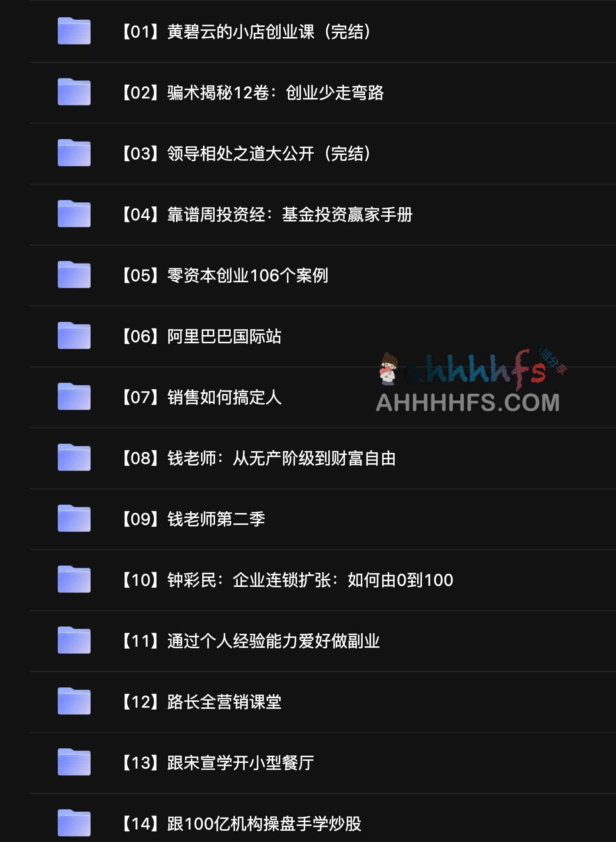Click the folder icon next to 【12】路长全营销课堂

click(74, 701)
